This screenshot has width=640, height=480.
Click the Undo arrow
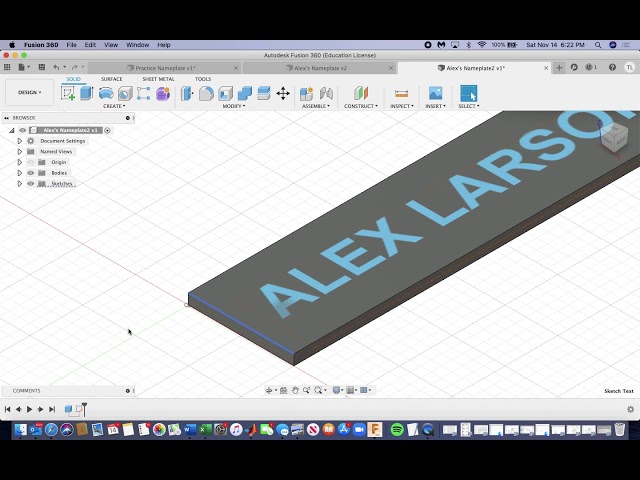tap(56, 67)
